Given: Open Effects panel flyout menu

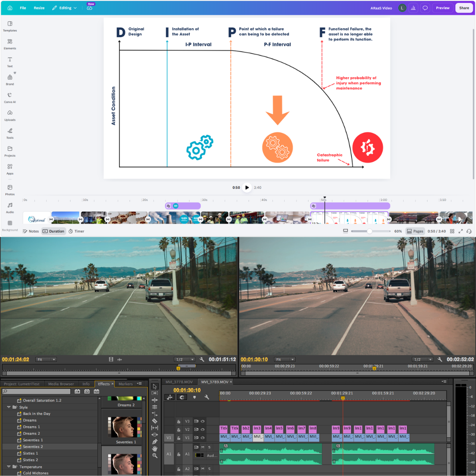Looking at the screenshot, I should (x=140, y=383).
